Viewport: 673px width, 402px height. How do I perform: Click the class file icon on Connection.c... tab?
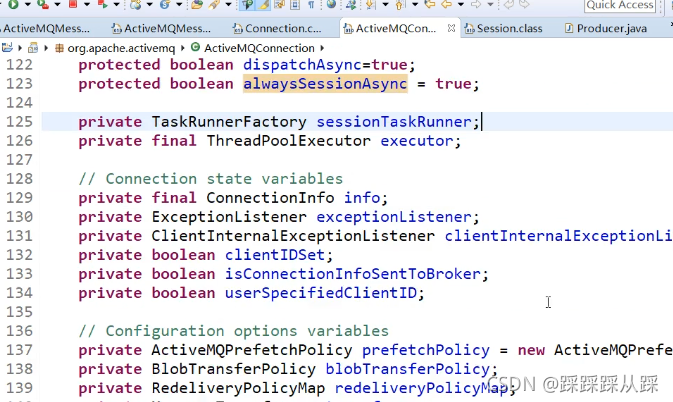[237, 29]
